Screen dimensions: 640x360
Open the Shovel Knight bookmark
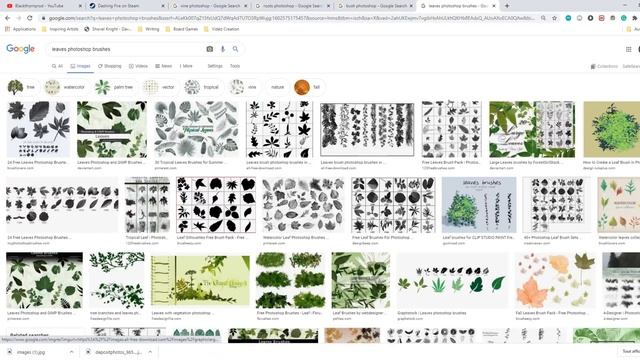[x=107, y=29]
